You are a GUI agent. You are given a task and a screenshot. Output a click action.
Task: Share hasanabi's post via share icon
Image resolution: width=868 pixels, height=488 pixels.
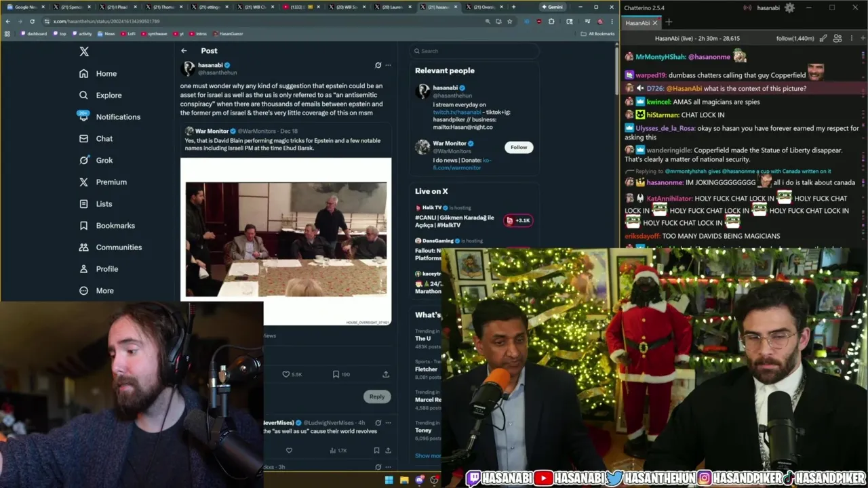click(x=386, y=374)
